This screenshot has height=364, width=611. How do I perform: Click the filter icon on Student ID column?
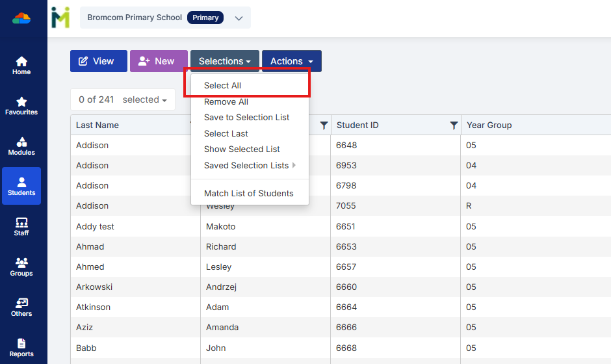point(454,125)
